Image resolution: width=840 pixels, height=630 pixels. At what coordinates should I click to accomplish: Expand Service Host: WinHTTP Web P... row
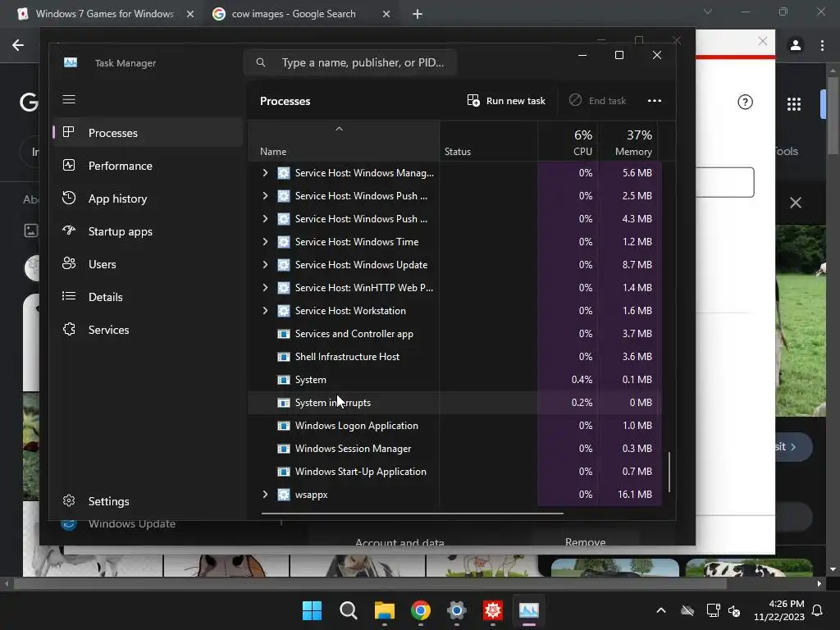[265, 288]
